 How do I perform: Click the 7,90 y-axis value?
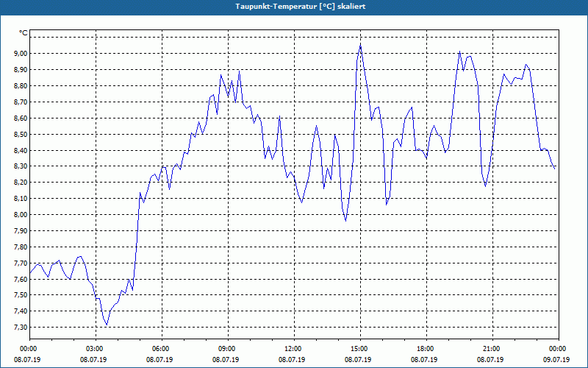coord(21,230)
